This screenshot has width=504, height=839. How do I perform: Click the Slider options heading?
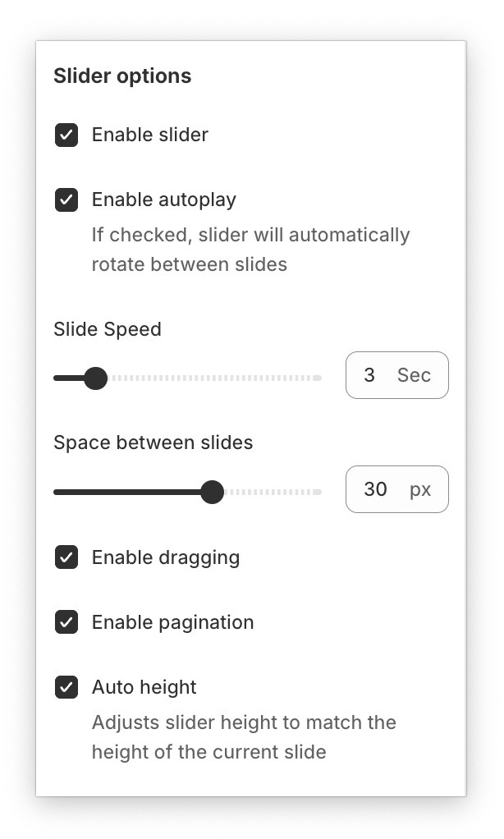coord(122,76)
